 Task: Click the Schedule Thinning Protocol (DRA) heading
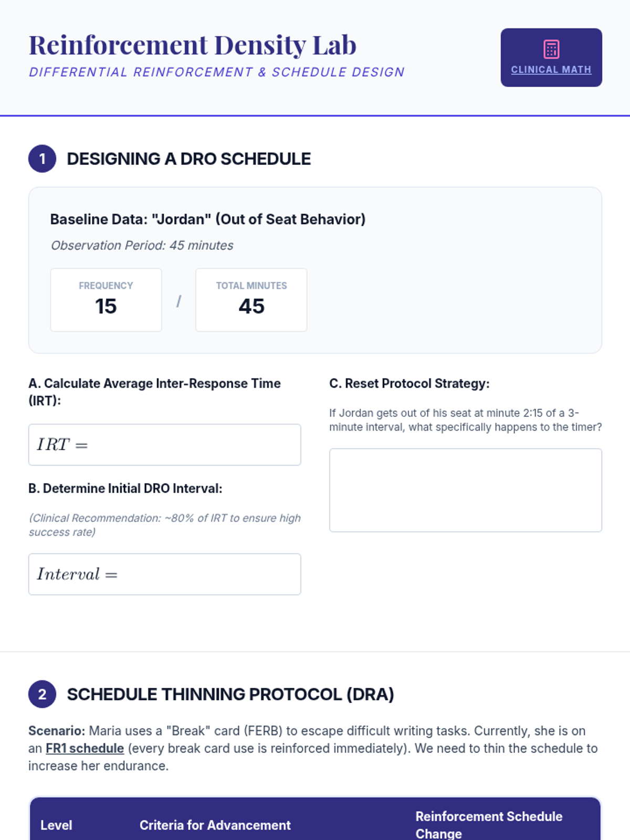pos(230,694)
